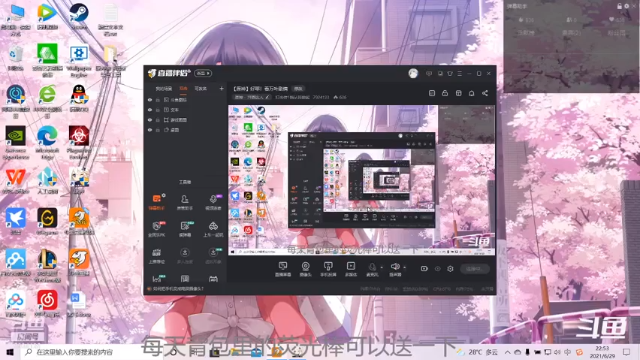Viewport: 640px width, 360px height.
Task: Open Steam from the desktop
Action: (79, 16)
